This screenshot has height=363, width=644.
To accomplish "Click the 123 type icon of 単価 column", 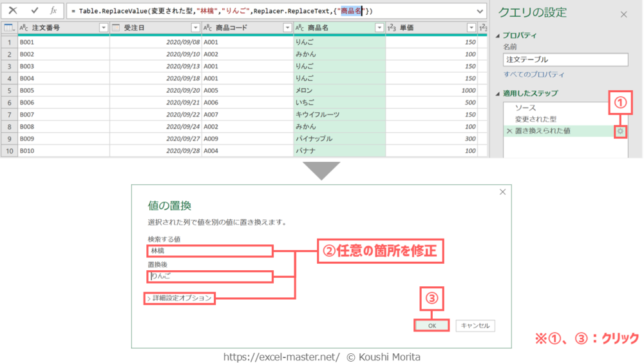I will click(392, 28).
